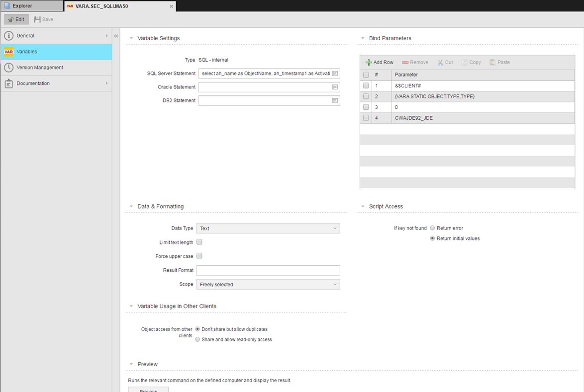
Task: Open the Scope dropdown
Action: (268, 285)
